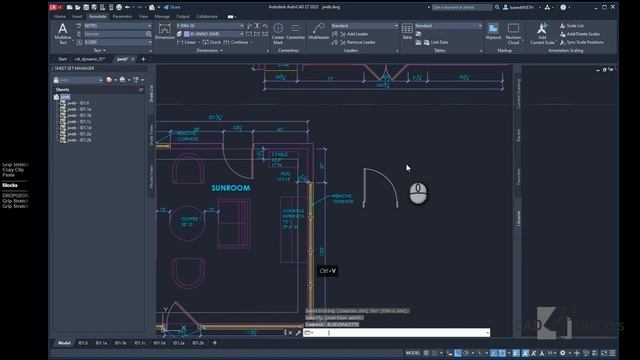The height and width of the screenshot is (360, 640).
Task: Toggle object snap in status bar
Action: 502,353
